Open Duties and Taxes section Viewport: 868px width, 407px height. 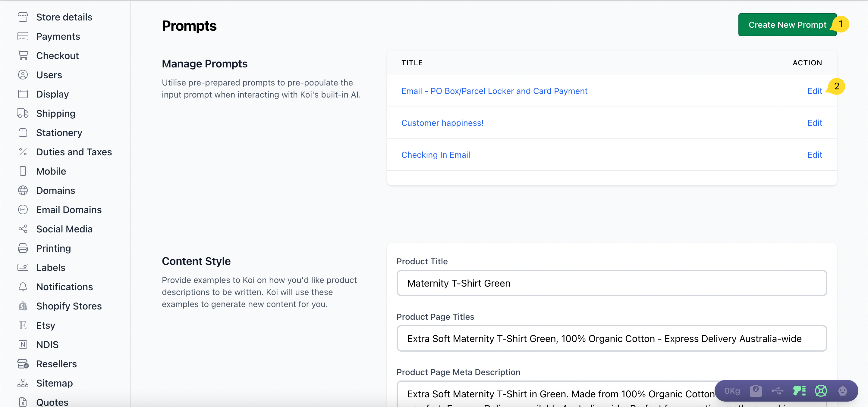pyautogui.click(x=74, y=152)
